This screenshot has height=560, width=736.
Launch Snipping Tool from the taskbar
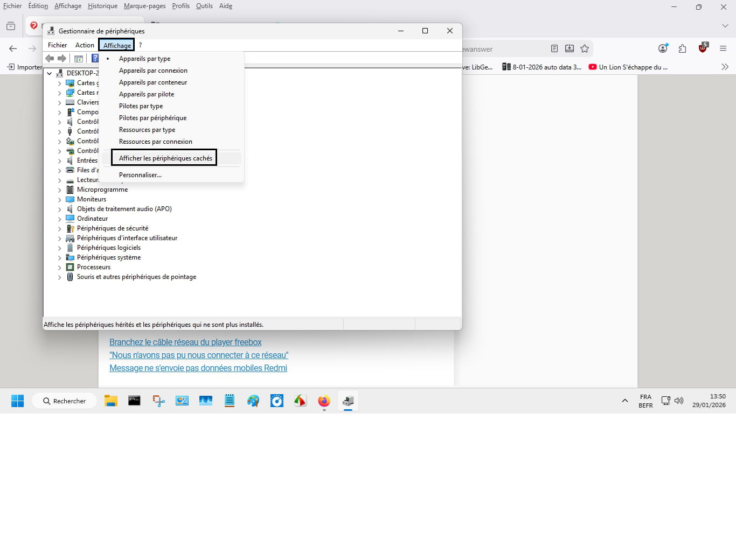tap(158, 401)
